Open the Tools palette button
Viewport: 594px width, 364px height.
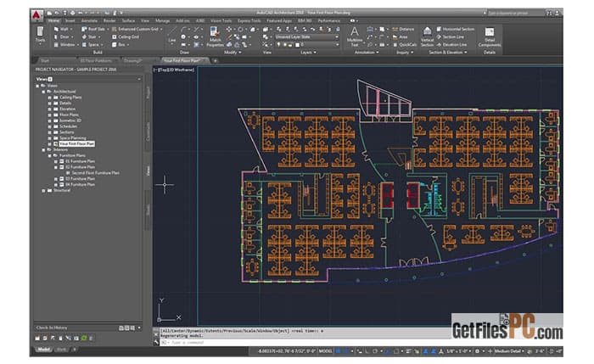[x=40, y=35]
